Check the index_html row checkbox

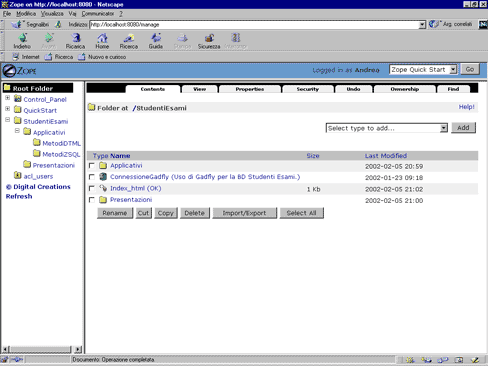tap(92, 188)
